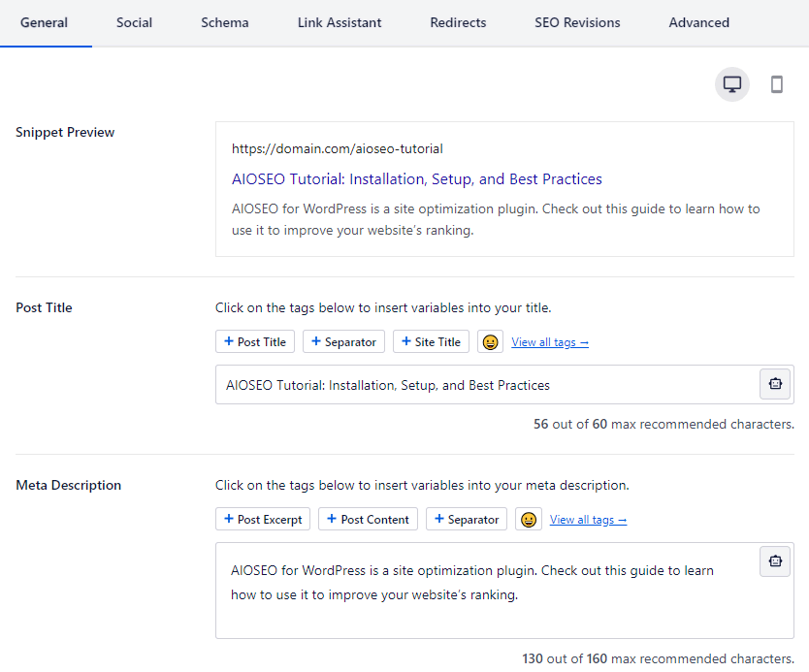Click AI generator robot icon in description field

click(775, 561)
